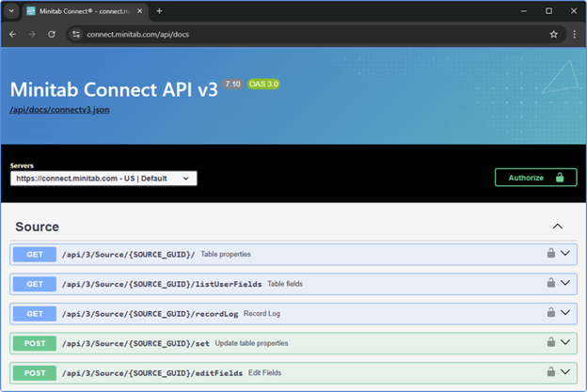The height and width of the screenshot is (392, 587).
Task: Reload the page with the refresh icon
Action: coord(52,34)
